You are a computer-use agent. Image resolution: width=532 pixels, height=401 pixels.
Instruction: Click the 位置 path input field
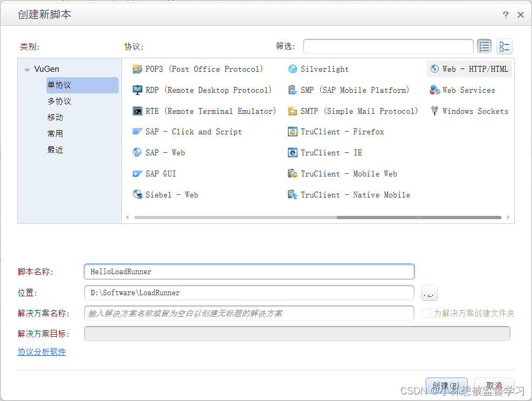pos(249,293)
